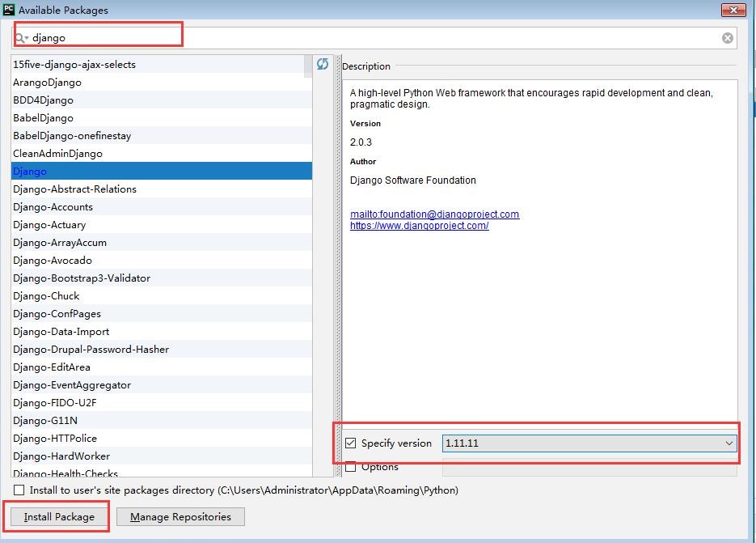Select the Django-G11N package
This screenshot has height=543, width=756.
[162, 421]
